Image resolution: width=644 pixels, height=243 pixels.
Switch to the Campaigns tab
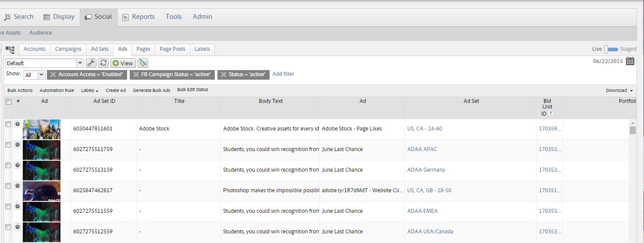[x=68, y=49]
